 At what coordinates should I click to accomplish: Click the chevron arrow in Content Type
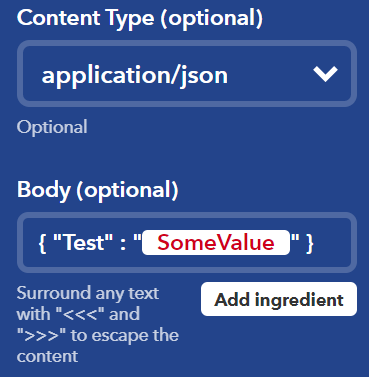[326, 74]
